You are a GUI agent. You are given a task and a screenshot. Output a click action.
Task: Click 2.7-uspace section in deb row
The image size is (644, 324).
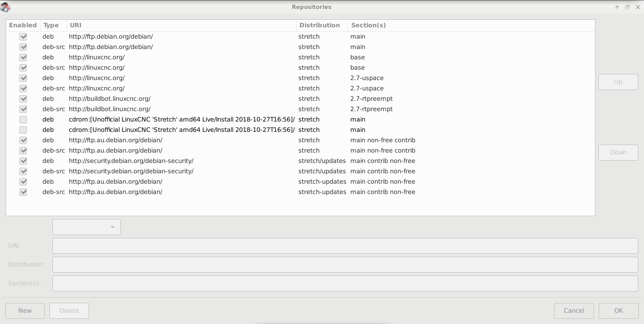(367, 78)
